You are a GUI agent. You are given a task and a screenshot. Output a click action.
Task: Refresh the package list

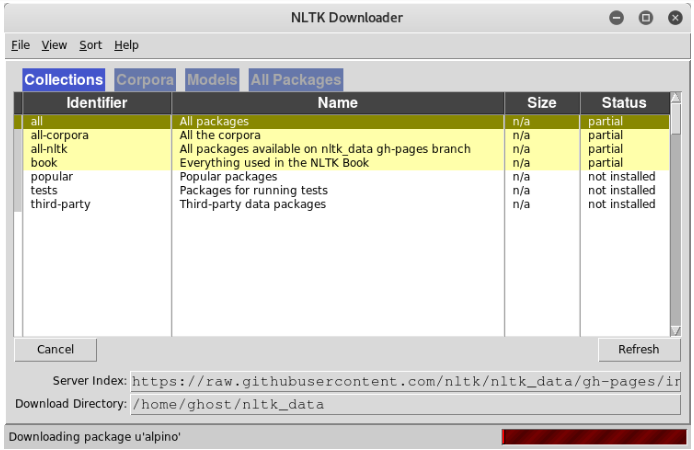[639, 350]
